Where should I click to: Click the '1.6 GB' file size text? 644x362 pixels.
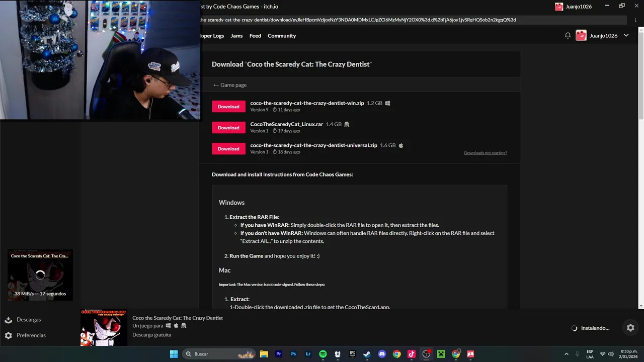[387, 145]
